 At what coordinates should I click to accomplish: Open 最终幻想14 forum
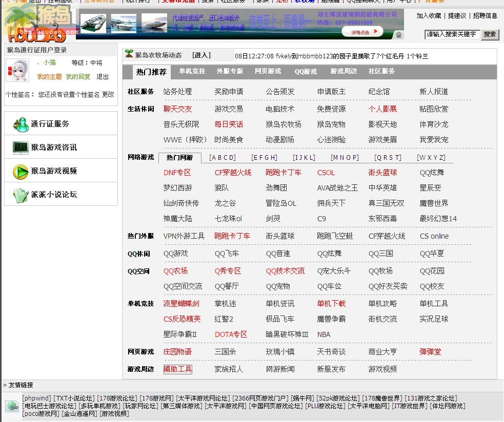(438, 219)
